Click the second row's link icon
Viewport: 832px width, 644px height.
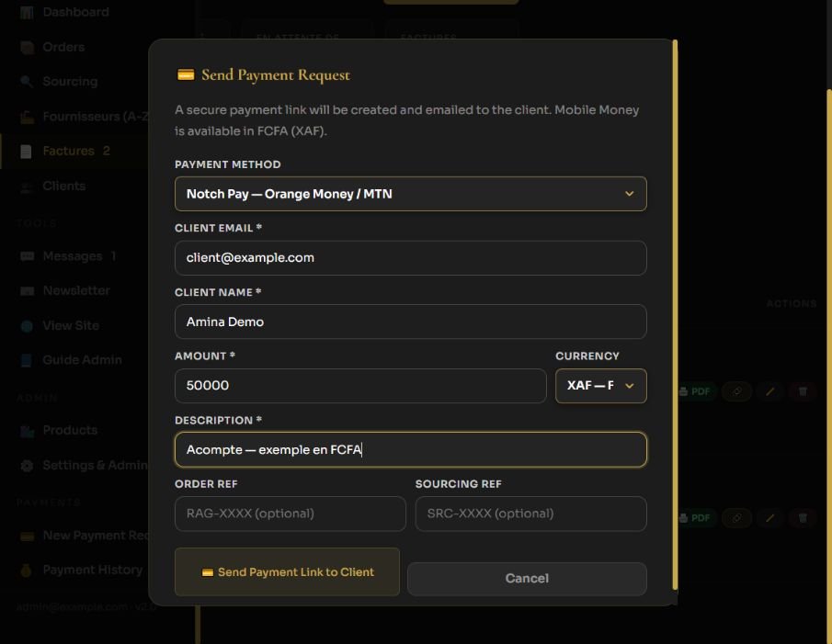click(x=737, y=518)
